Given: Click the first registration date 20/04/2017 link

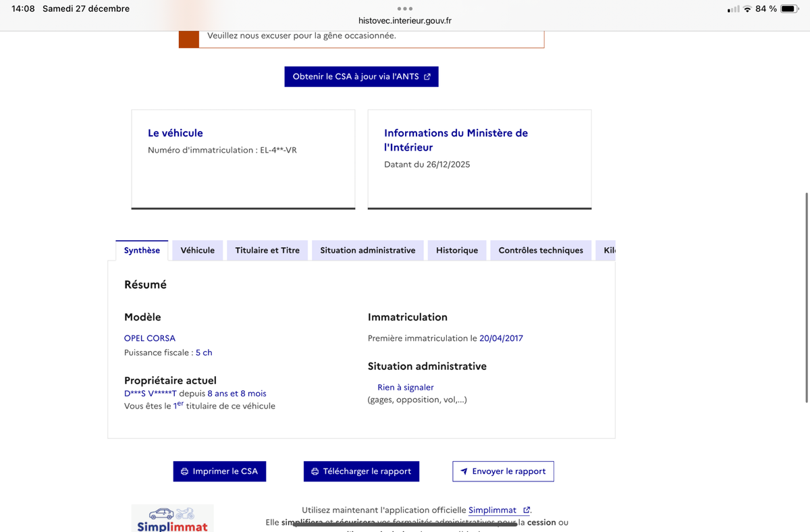Looking at the screenshot, I should coord(502,338).
